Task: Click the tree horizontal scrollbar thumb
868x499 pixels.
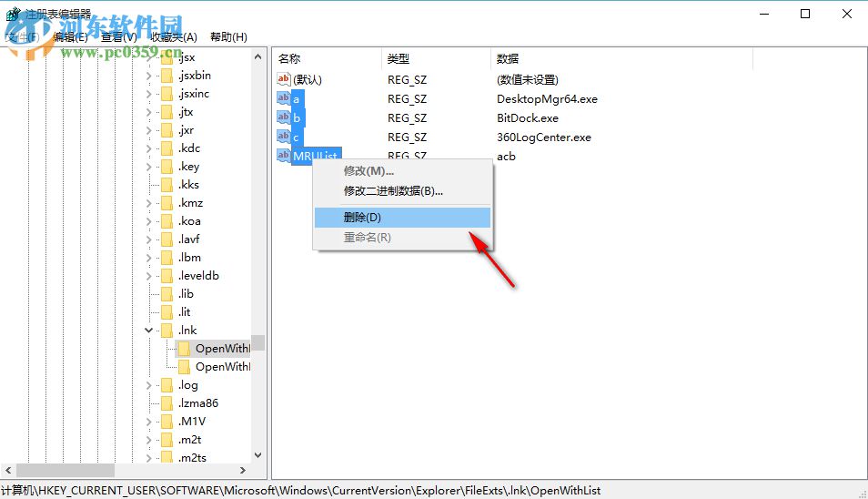Action: [66, 470]
